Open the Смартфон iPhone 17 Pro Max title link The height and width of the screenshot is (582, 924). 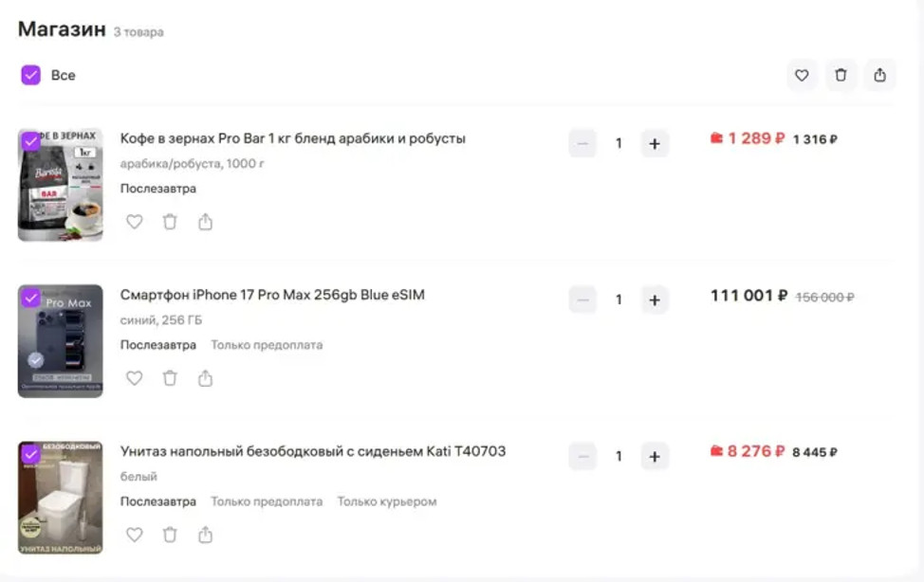[272, 295]
